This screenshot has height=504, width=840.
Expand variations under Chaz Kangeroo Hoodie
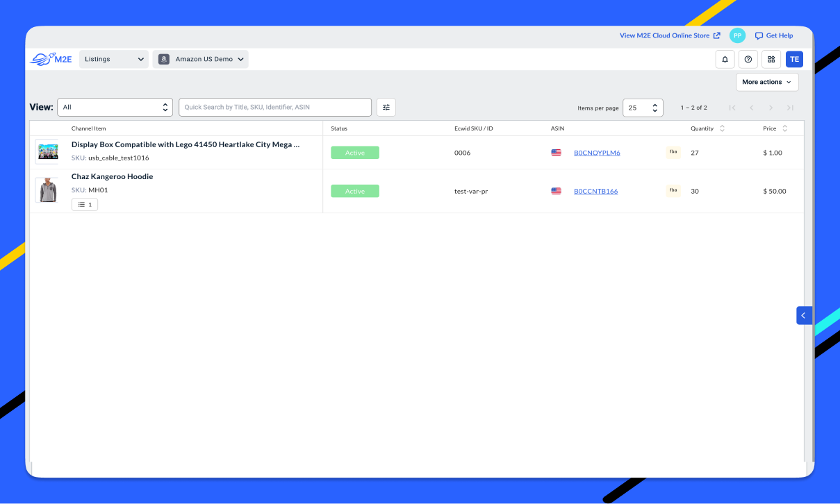(x=84, y=204)
